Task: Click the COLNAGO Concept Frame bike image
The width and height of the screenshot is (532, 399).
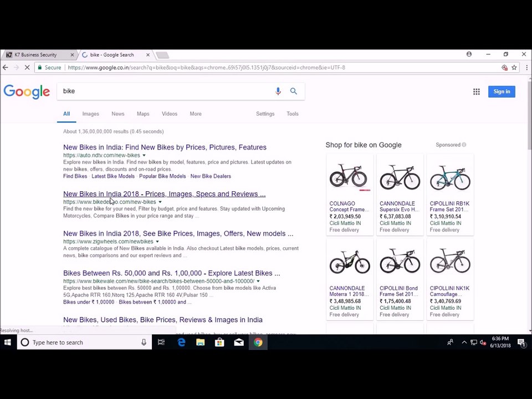Action: [350, 177]
